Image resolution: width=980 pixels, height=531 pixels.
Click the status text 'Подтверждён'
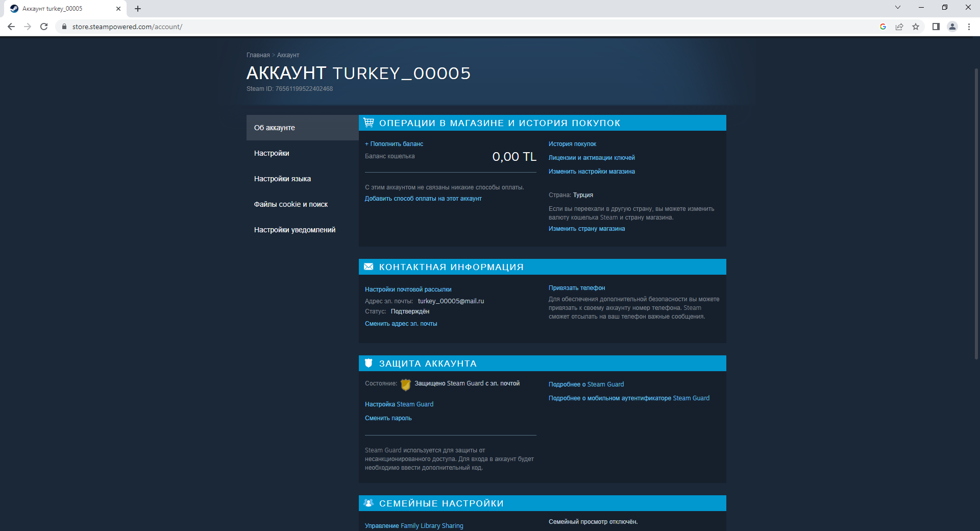tap(410, 311)
